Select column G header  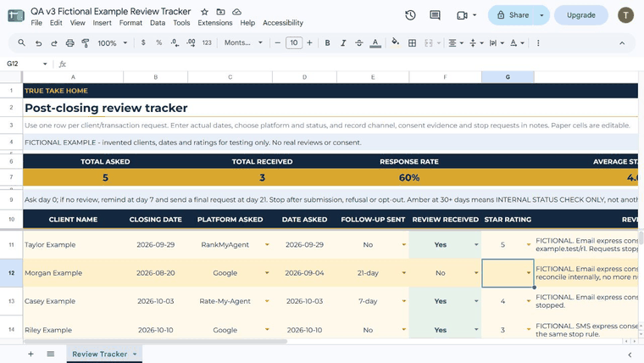(x=508, y=77)
